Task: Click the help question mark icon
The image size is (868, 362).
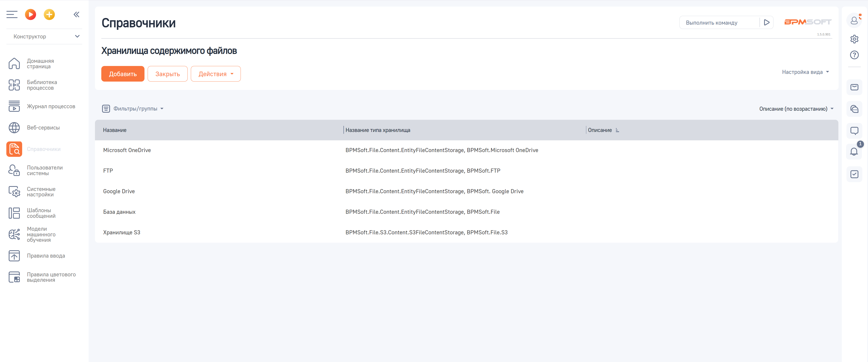Action: [854, 55]
